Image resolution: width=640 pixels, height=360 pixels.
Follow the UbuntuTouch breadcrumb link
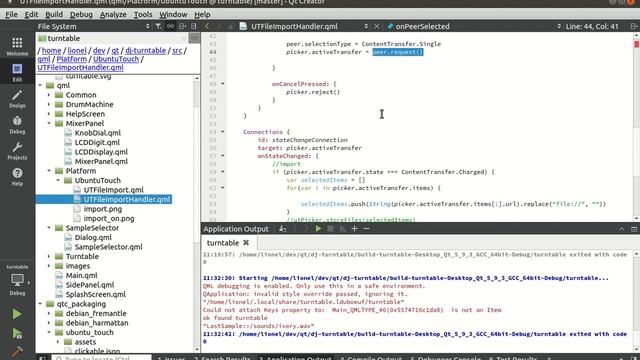click(116, 59)
